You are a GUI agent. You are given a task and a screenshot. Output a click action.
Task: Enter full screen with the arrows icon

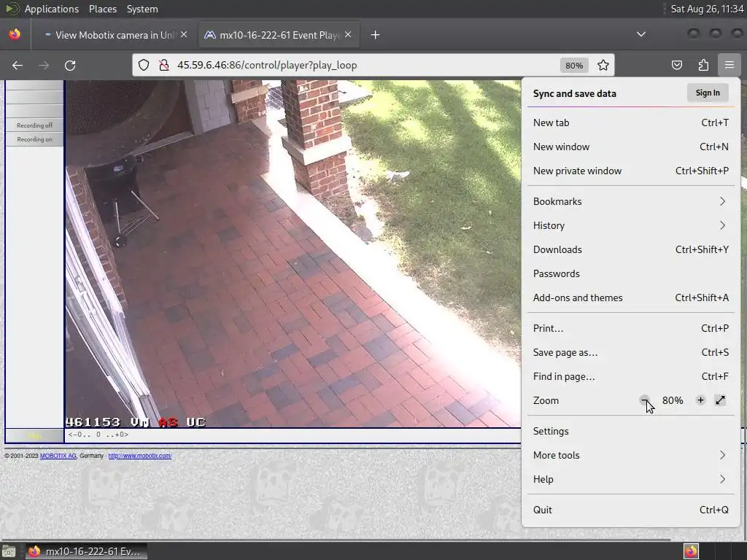tap(720, 400)
